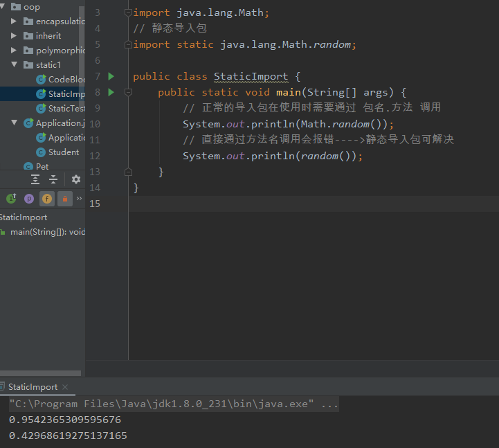Click the Application.java class icon

pyautogui.click(x=28, y=123)
